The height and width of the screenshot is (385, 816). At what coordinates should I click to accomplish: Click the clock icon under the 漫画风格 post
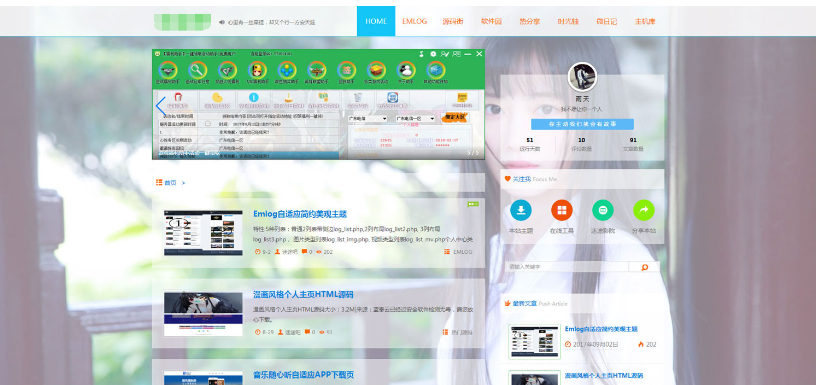(x=258, y=332)
